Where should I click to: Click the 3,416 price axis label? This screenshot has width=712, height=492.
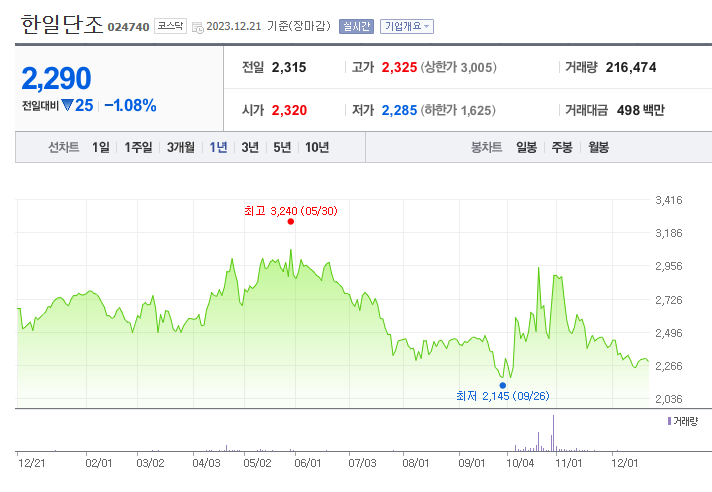coord(668,200)
